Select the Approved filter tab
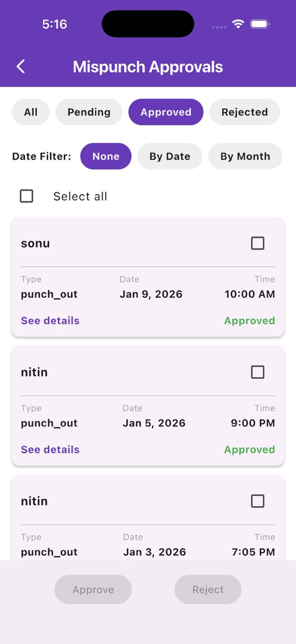The width and height of the screenshot is (296, 644). [x=166, y=112]
